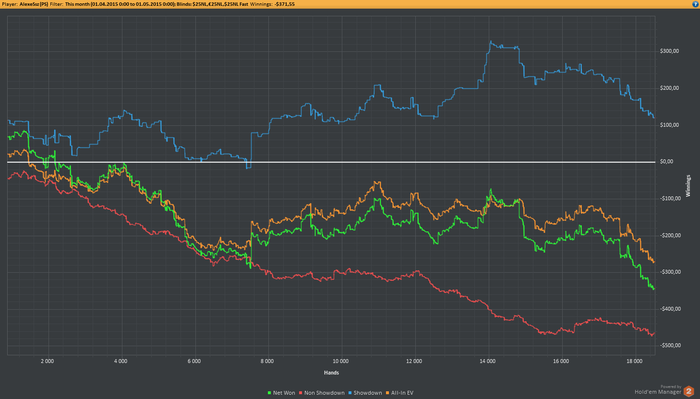Click the 4 000 hands axis label
700x399 pixels.
click(x=121, y=361)
